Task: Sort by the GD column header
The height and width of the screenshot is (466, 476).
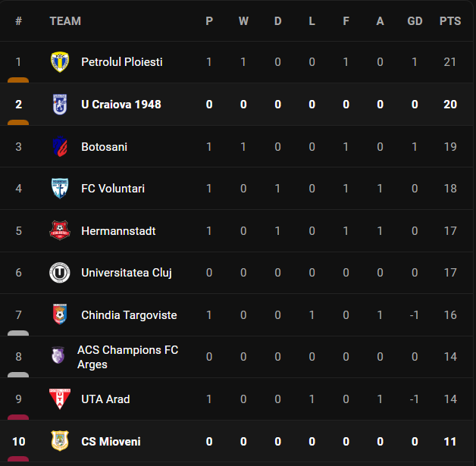Action: 415,21
